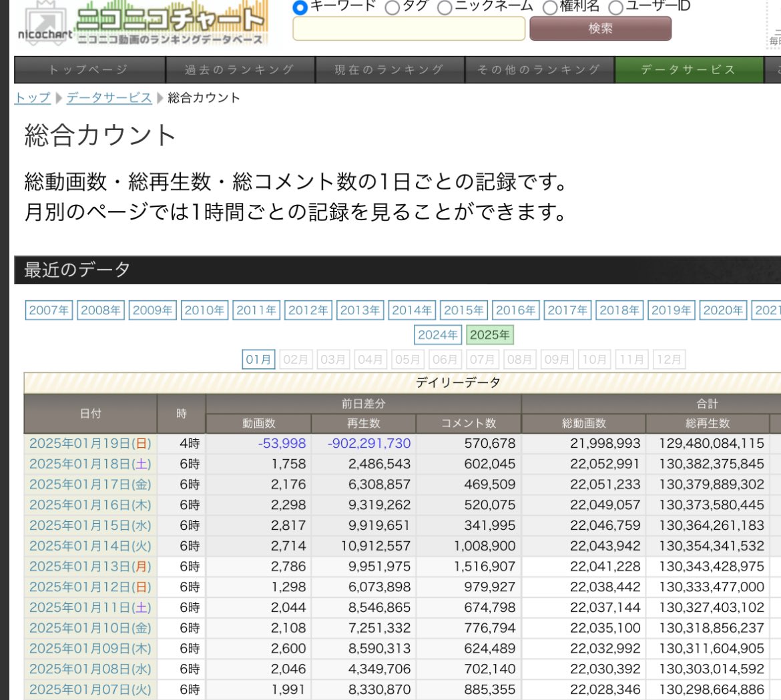The image size is (781, 700).
Task: Open the 2025年01月12日(日) date link
Action: (90, 587)
